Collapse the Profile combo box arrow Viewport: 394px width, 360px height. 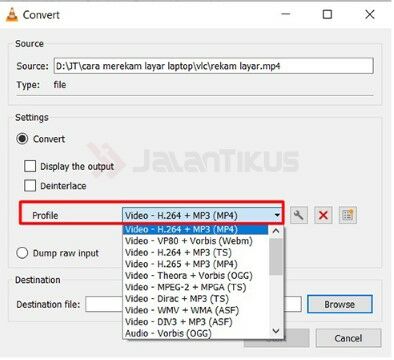277,215
